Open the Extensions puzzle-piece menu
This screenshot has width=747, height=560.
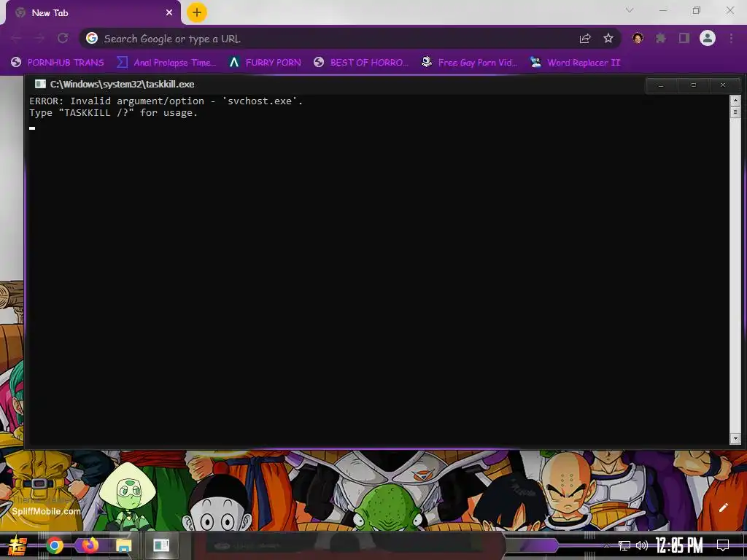pyautogui.click(x=660, y=38)
